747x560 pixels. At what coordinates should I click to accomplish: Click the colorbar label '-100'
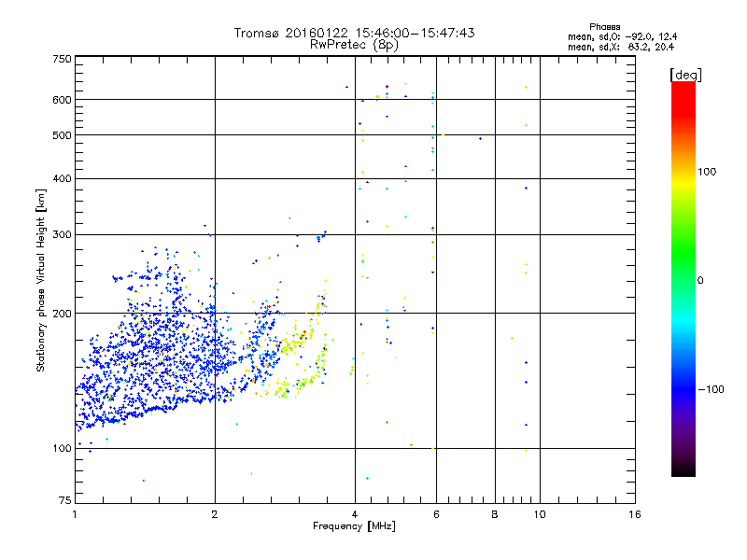[x=711, y=389]
